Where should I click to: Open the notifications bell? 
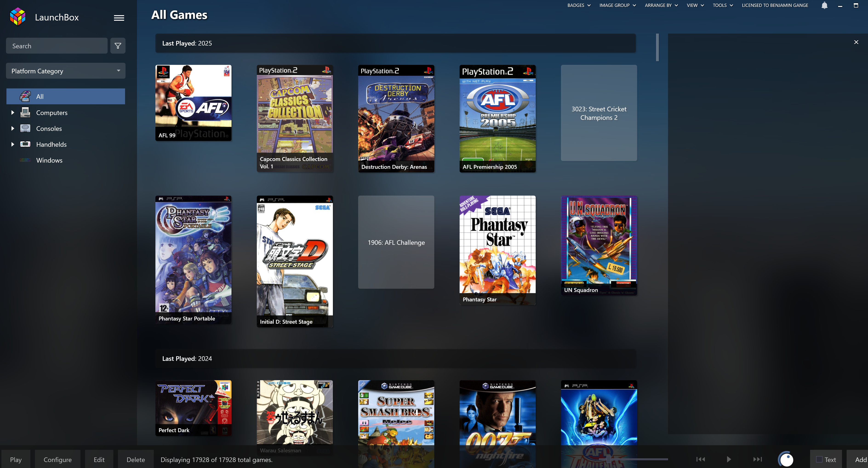[824, 5]
